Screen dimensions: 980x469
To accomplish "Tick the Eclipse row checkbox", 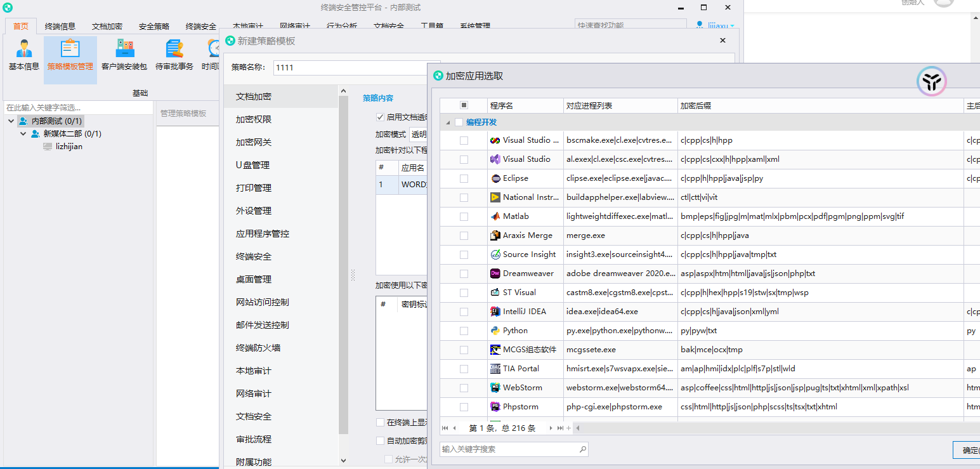I will click(x=464, y=178).
